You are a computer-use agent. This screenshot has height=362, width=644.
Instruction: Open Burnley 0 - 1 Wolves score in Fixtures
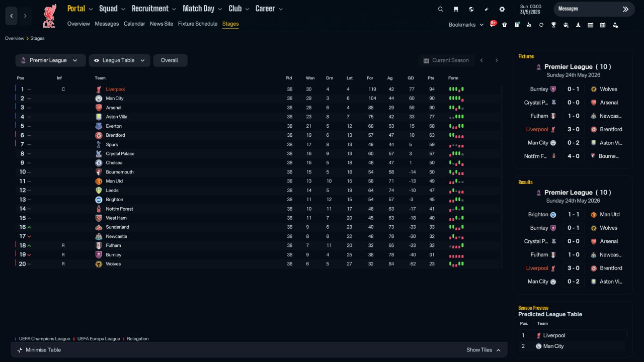(x=574, y=89)
